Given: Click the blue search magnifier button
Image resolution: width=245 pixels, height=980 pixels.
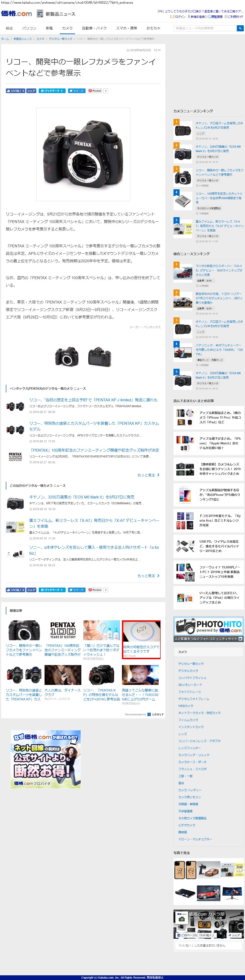Looking at the screenshot, I should pos(240,28).
